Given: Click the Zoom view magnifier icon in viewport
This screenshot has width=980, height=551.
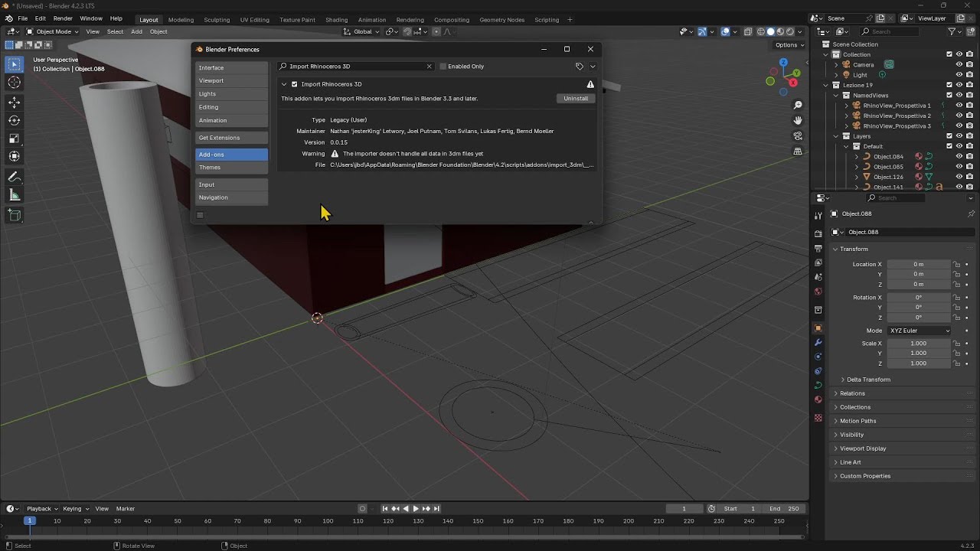Looking at the screenshot, I should 798,105.
